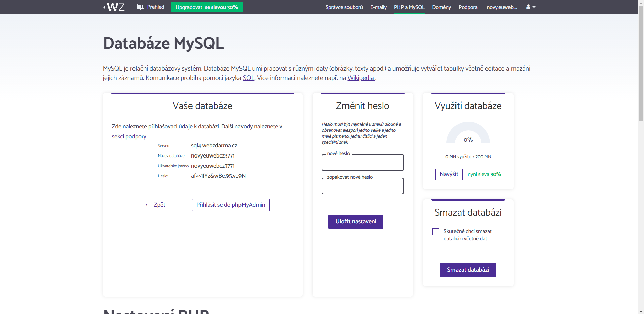Viewport: 644px width, 314px height.
Task: Click the 'nyní sleva 30%' link
Action: (484, 174)
